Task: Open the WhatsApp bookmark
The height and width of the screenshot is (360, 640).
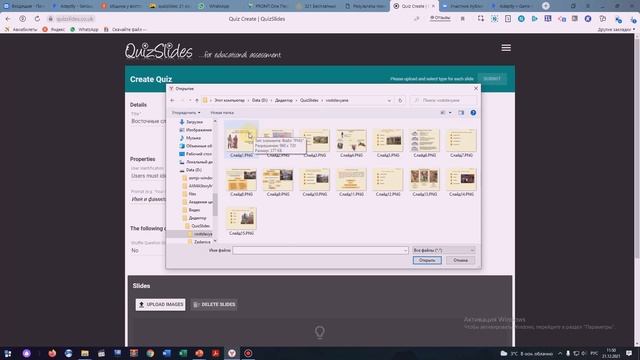Action: [84, 29]
